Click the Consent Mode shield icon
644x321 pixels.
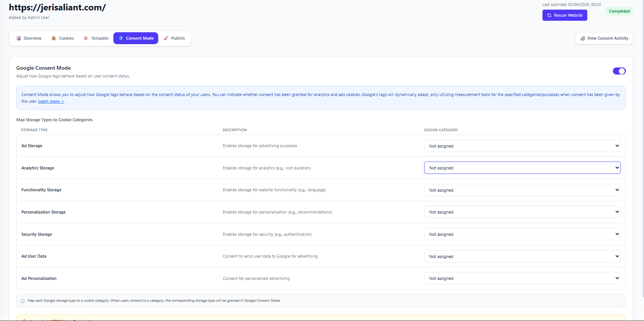[x=121, y=38]
